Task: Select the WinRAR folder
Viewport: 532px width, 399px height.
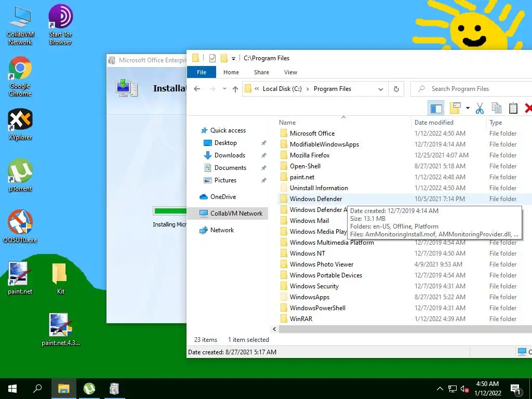Action: pyautogui.click(x=301, y=319)
